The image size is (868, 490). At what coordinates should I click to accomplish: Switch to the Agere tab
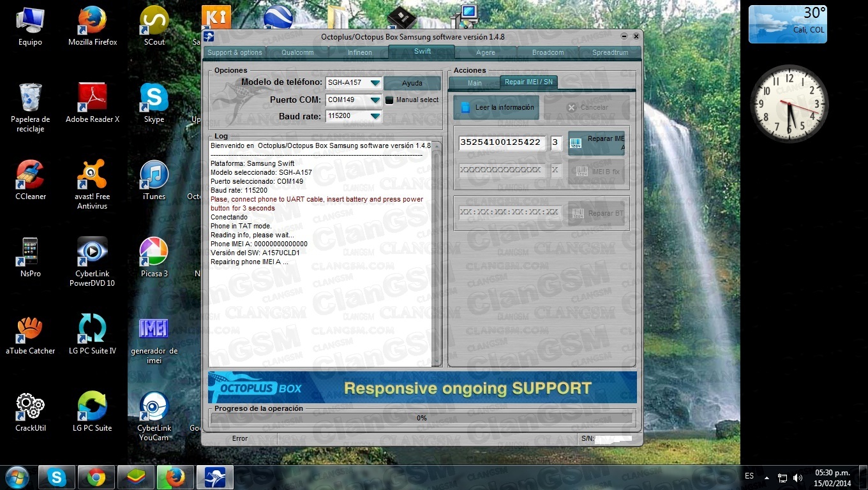[x=485, y=52]
